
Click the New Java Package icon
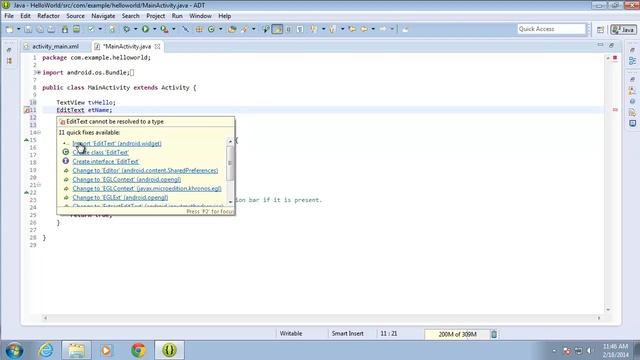199,29
